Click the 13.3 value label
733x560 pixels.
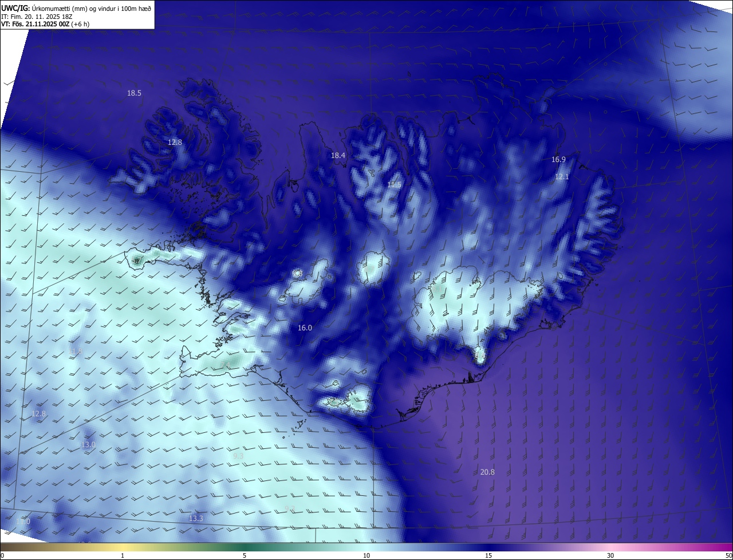tap(196, 518)
